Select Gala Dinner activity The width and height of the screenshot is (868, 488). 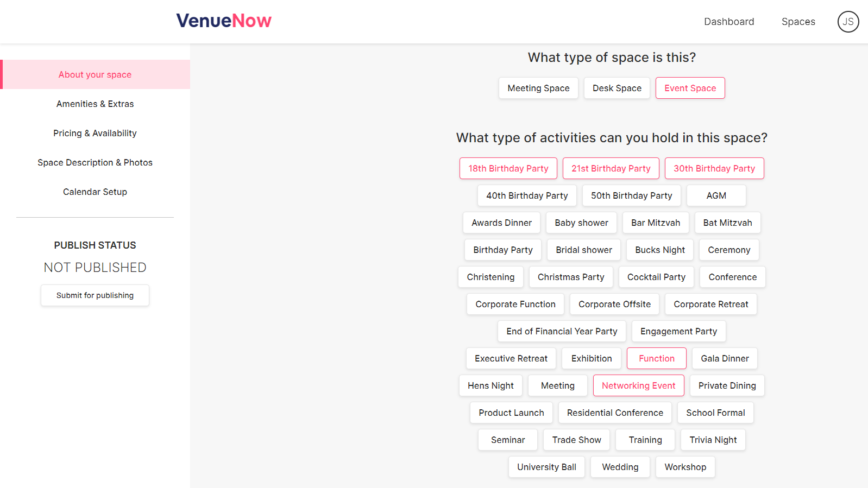(x=725, y=358)
